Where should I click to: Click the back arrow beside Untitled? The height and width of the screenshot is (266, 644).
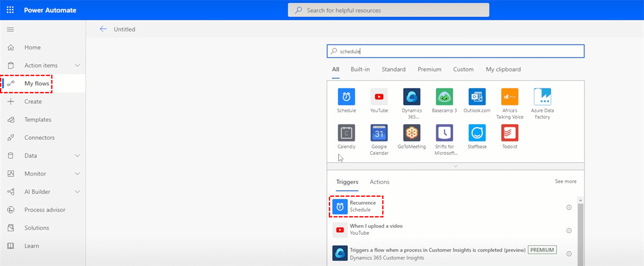(103, 29)
